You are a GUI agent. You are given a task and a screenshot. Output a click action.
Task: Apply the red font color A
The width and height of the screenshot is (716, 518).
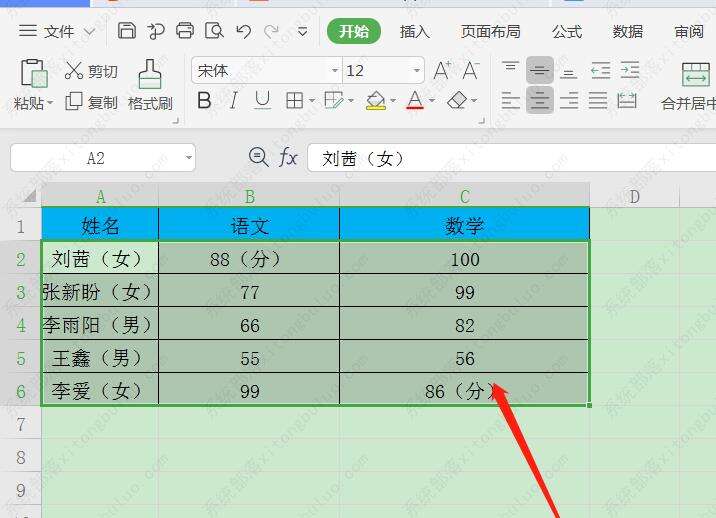click(415, 100)
